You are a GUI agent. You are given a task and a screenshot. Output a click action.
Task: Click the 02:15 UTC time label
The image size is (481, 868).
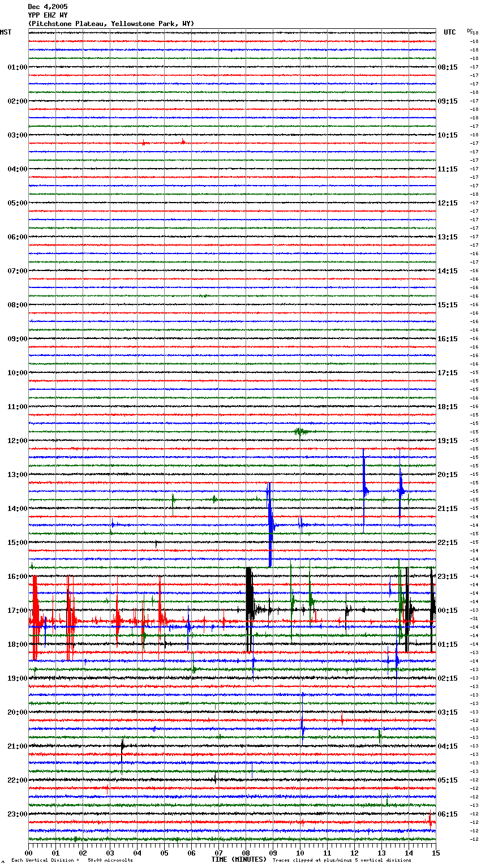(x=448, y=678)
